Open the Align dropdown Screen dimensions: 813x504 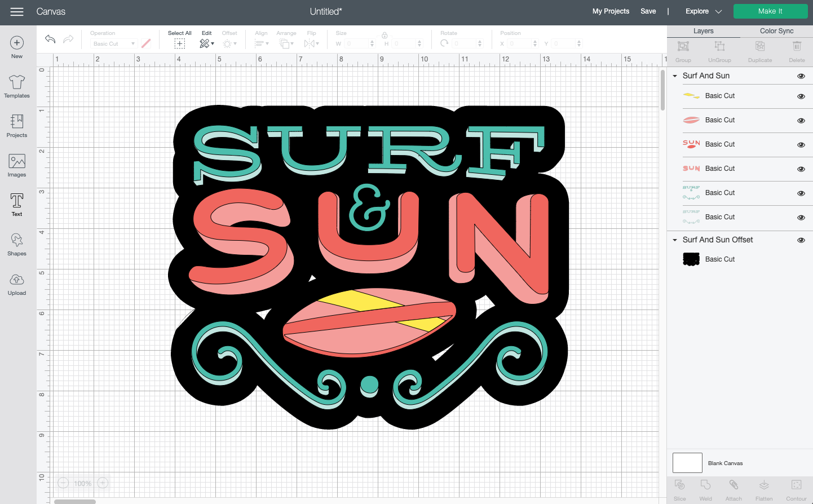[x=262, y=43]
